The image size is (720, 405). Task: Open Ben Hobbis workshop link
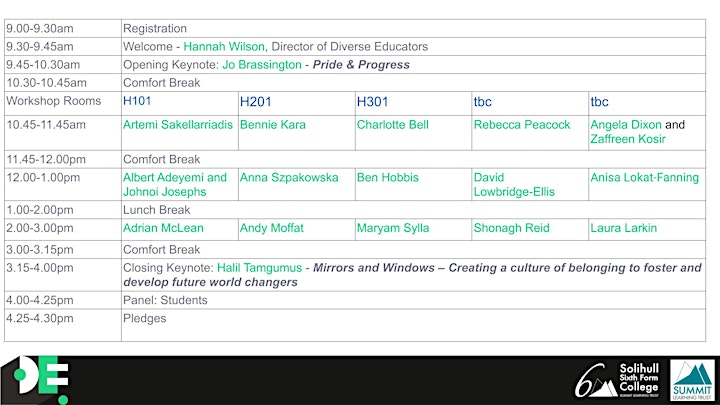(x=388, y=178)
